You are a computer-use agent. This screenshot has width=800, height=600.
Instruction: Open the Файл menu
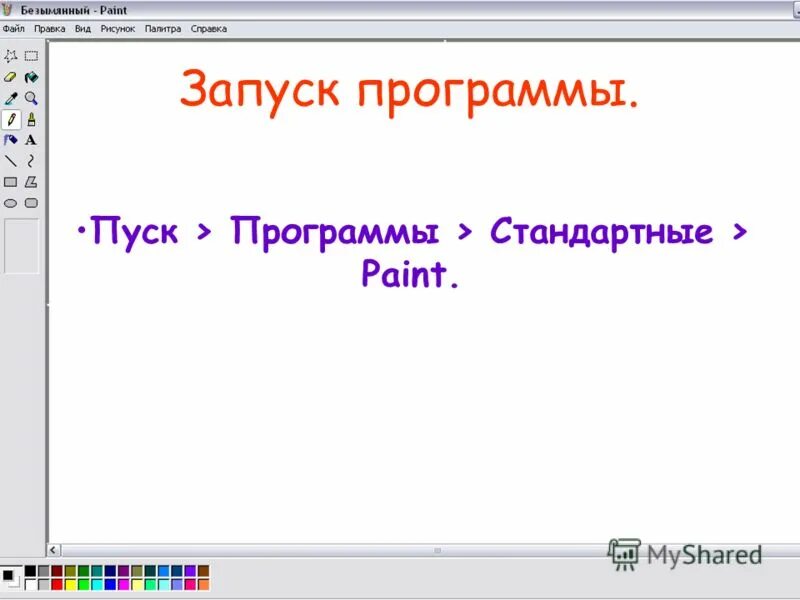[x=14, y=29]
